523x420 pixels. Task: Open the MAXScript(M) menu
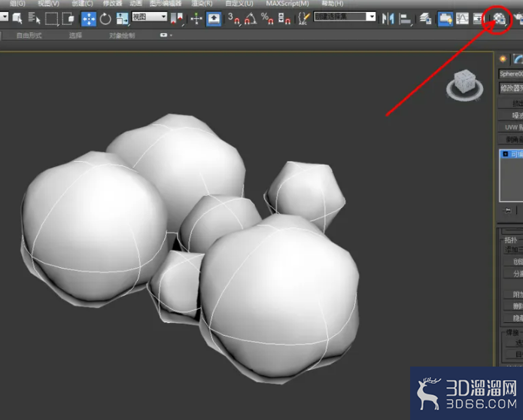[x=287, y=4]
